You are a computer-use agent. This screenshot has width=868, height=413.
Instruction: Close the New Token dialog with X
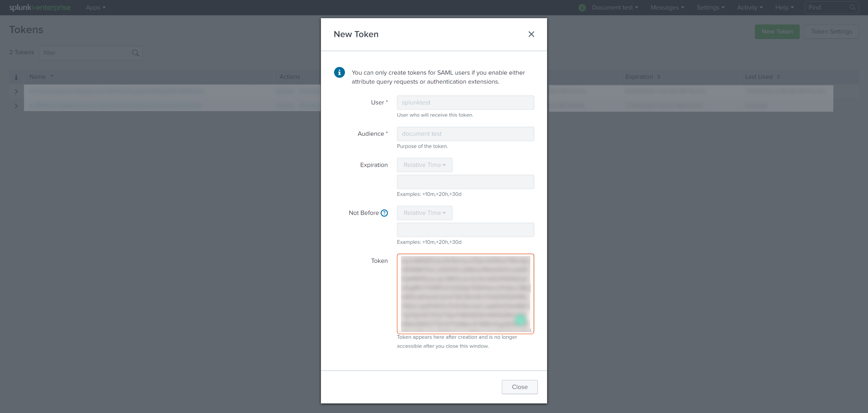pyautogui.click(x=531, y=34)
